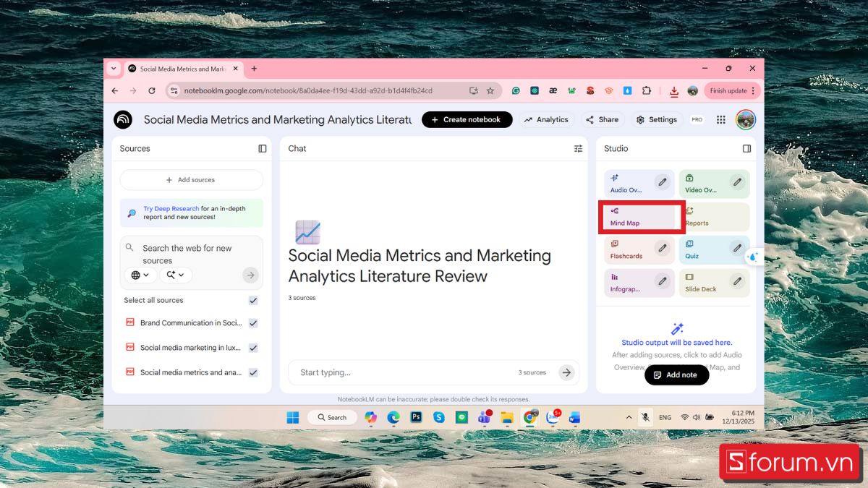
Task: Click Add sources button
Action: 191,180
